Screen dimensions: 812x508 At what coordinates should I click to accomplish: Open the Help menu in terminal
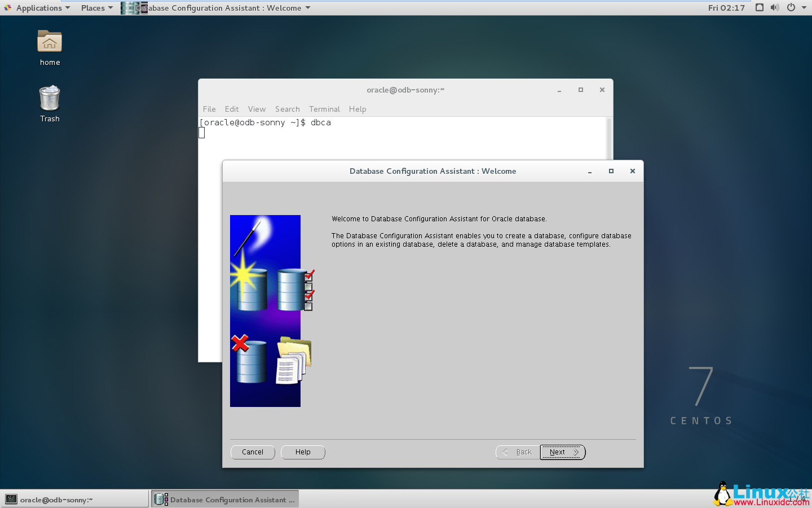(x=358, y=109)
